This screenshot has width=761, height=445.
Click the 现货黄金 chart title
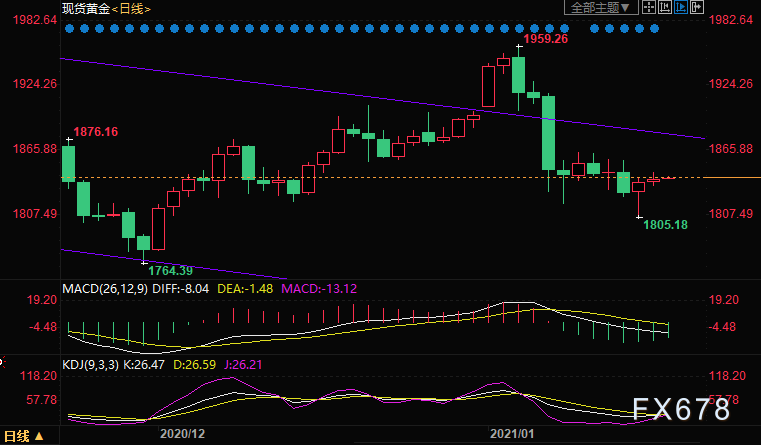pyautogui.click(x=86, y=9)
